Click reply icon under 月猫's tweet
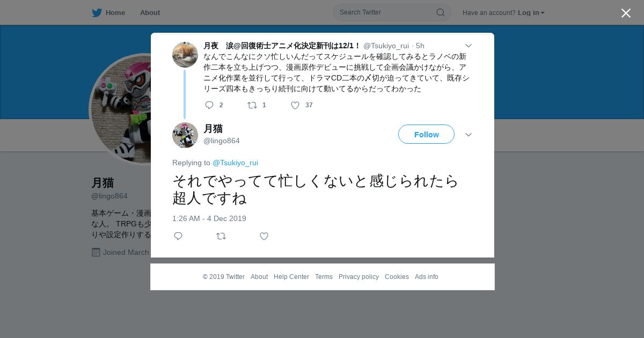The image size is (644, 338). [x=178, y=236]
